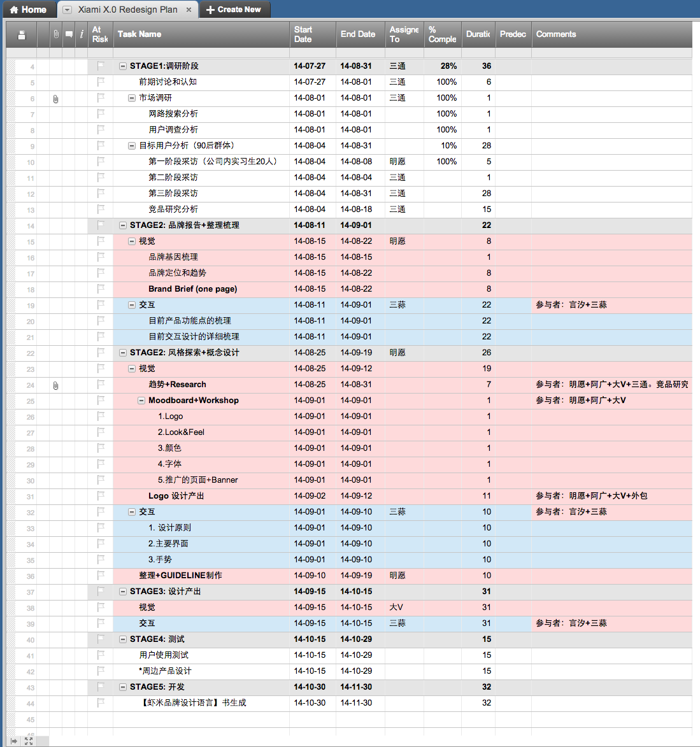Screen dimensions: 700x747
Task: Select the 2.Look&Feel task cell
Action: tap(201, 432)
